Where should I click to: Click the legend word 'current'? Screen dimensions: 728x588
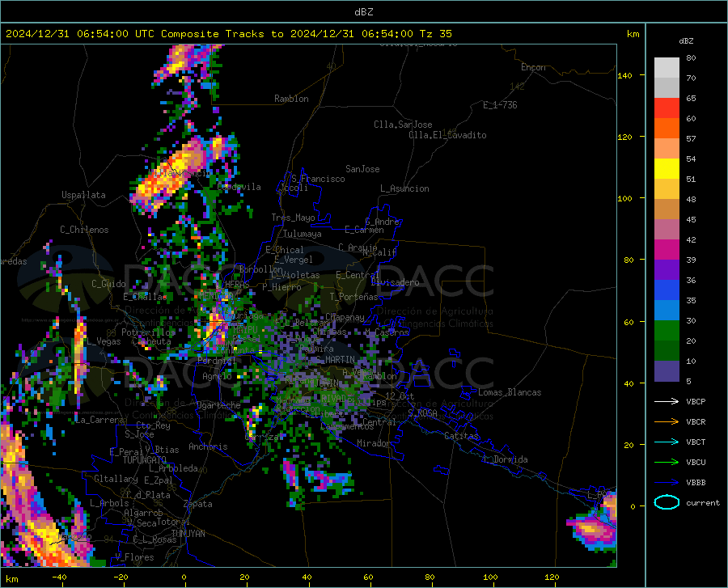tap(703, 502)
